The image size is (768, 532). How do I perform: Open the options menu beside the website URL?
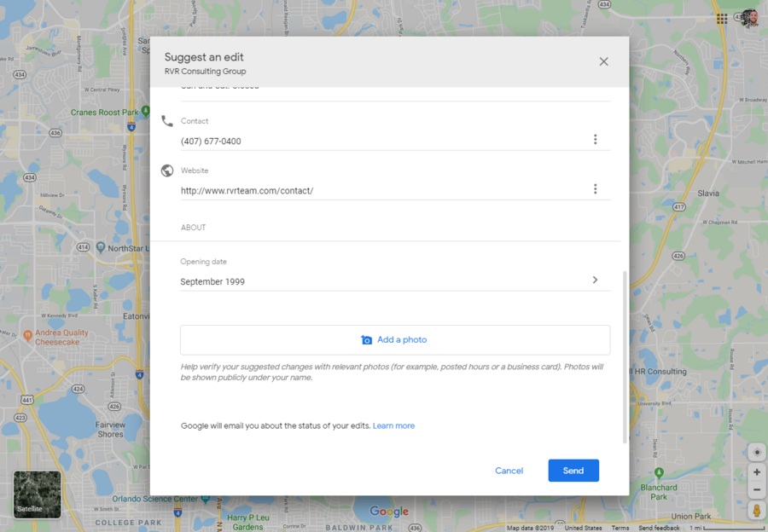pyautogui.click(x=595, y=188)
